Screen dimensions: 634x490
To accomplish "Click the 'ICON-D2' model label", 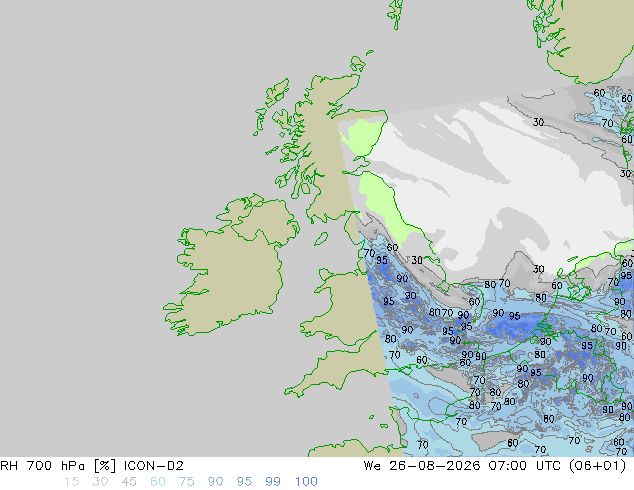I will click(x=154, y=466).
